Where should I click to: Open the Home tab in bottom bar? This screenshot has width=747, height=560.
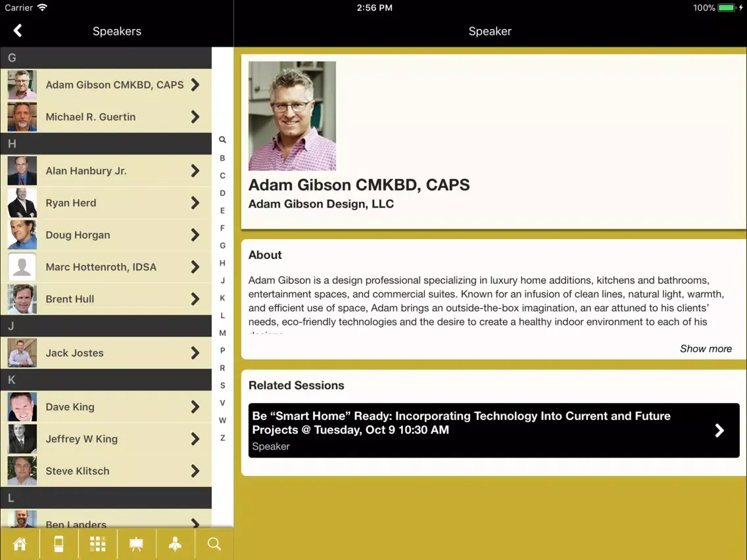pos(20,544)
